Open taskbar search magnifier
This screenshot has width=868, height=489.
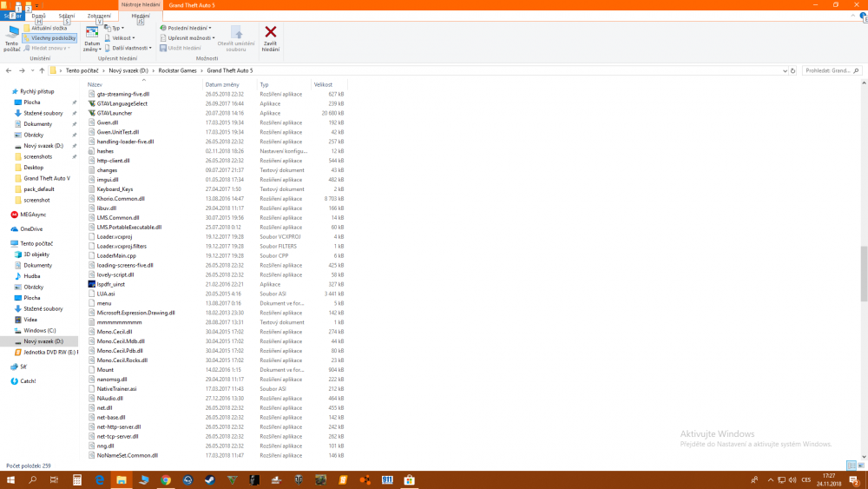point(33,479)
